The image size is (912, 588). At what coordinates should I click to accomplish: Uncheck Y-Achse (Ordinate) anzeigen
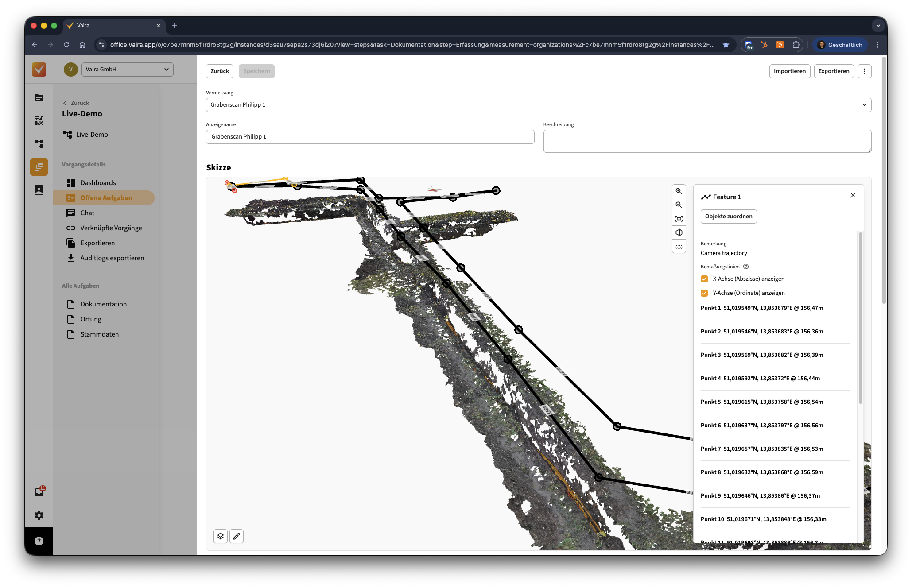pyautogui.click(x=704, y=293)
